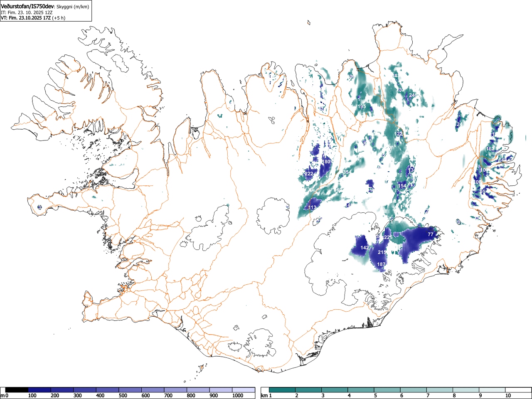Click the km legend swatch between 9 and 10
The width and height of the screenshot is (532, 399).
492,390
